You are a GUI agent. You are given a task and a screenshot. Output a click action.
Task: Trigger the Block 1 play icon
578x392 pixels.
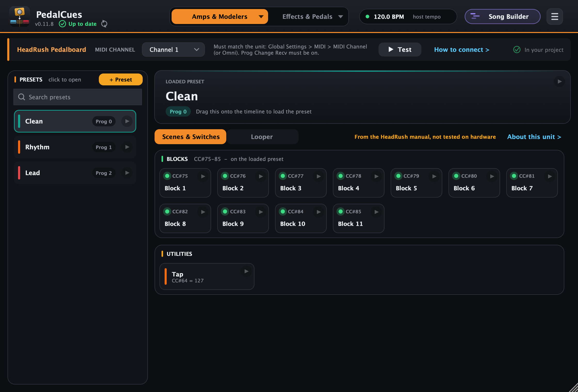coord(203,176)
